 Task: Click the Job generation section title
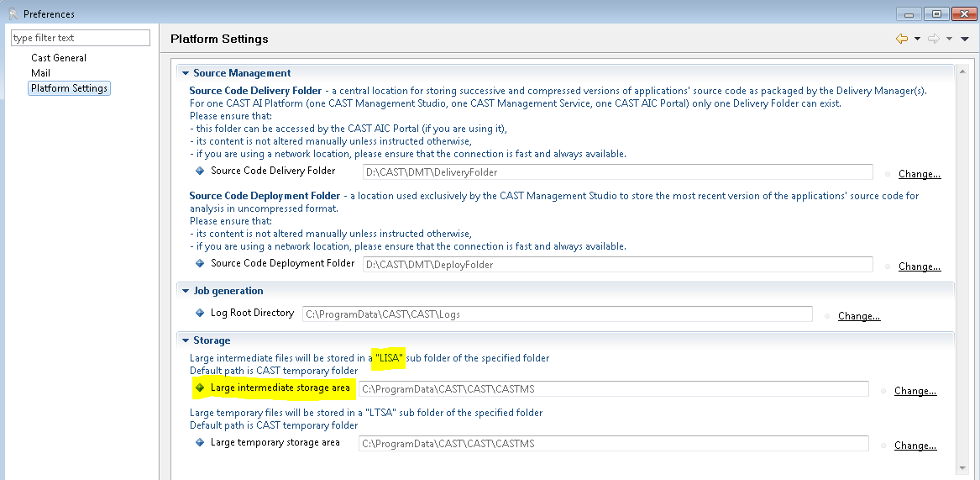tap(228, 291)
